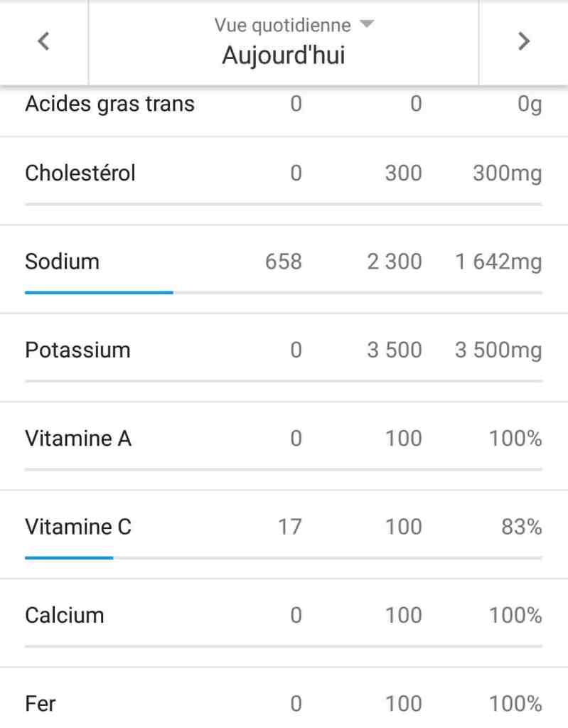
Task: Tap the Vitamine C label
Action: [78, 527]
